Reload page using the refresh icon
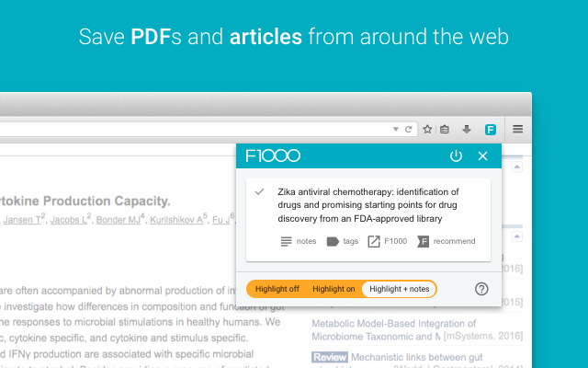The image size is (588, 368). pos(408,130)
